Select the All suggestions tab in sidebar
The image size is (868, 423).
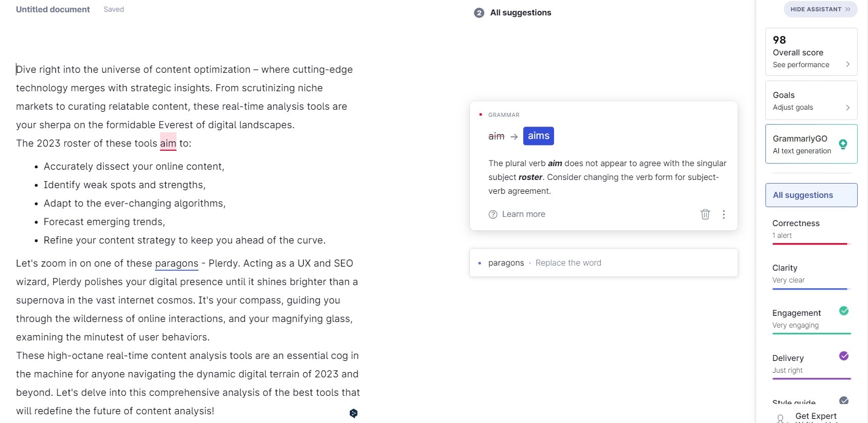[x=811, y=195]
